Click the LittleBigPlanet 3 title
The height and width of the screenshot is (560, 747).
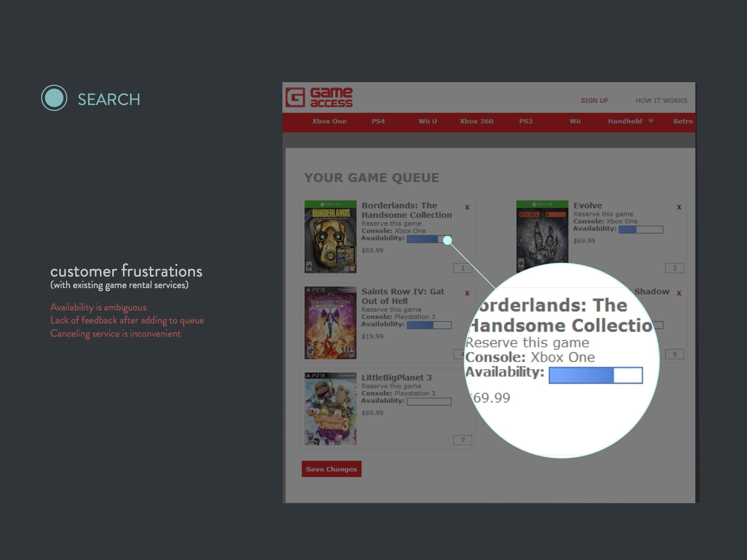pyautogui.click(x=396, y=377)
